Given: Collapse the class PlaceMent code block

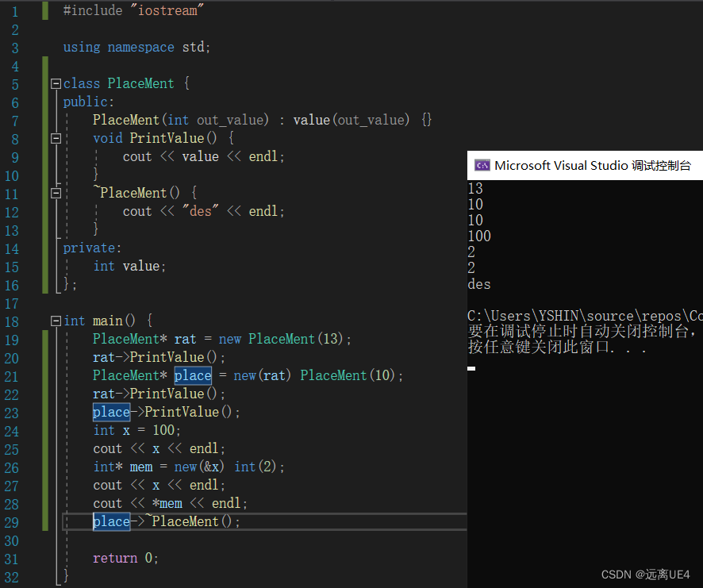Looking at the screenshot, I should click(x=56, y=84).
